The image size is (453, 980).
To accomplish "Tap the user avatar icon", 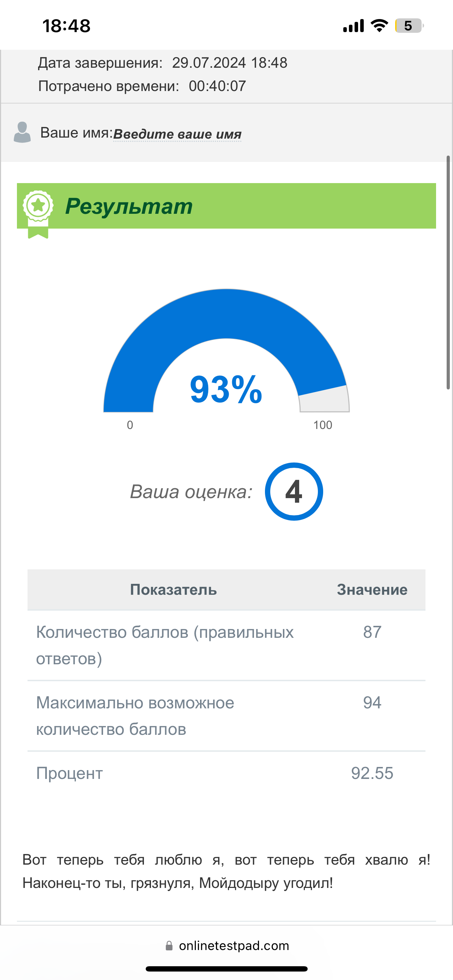I will [x=22, y=132].
